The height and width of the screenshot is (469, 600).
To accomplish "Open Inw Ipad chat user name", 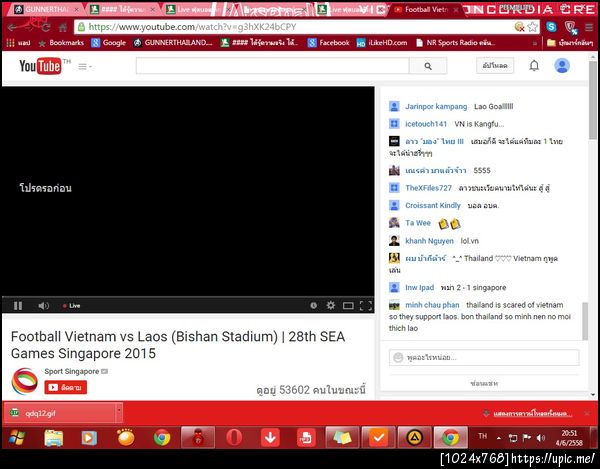I will pyautogui.click(x=419, y=288).
